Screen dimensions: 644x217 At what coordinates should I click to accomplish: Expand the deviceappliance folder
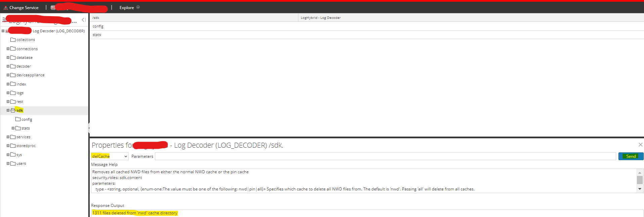point(8,75)
